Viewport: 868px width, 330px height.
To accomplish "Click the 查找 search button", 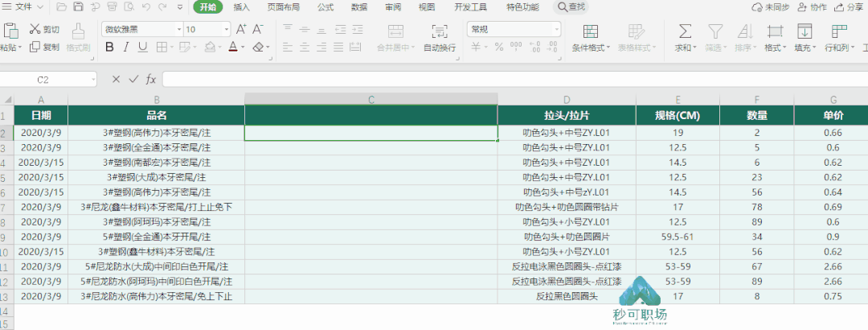I will [x=571, y=7].
